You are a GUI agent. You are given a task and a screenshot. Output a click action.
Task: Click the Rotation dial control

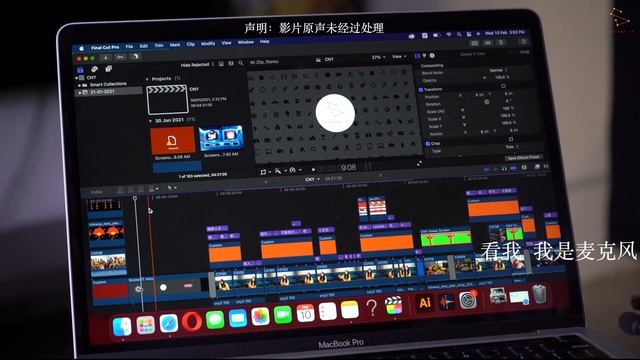(x=487, y=102)
